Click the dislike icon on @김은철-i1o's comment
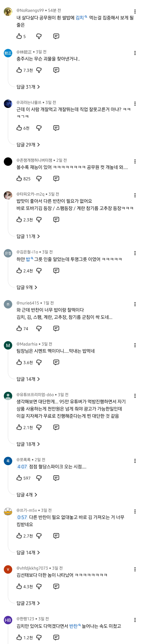 39,270
